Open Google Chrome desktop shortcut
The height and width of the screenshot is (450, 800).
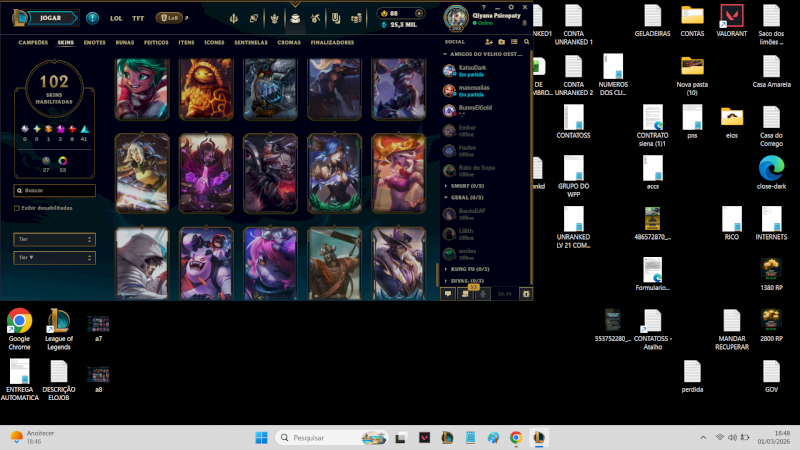pyautogui.click(x=19, y=329)
